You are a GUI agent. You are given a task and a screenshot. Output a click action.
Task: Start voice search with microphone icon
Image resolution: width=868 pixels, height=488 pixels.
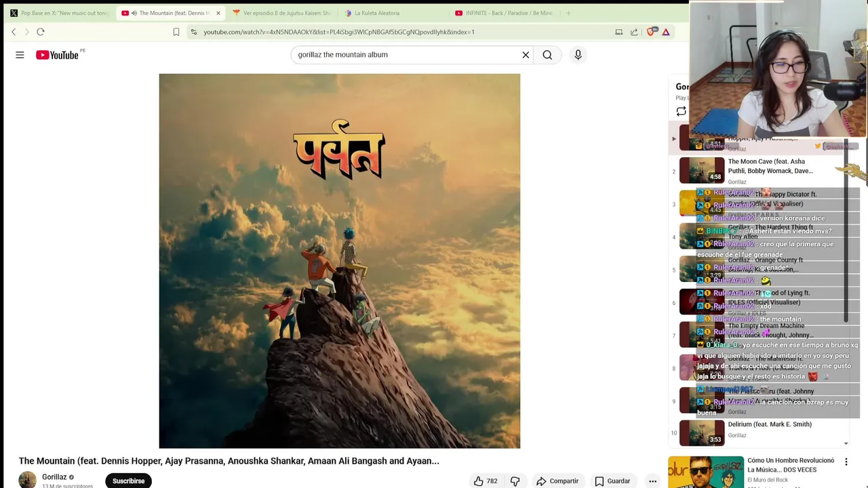click(x=578, y=55)
